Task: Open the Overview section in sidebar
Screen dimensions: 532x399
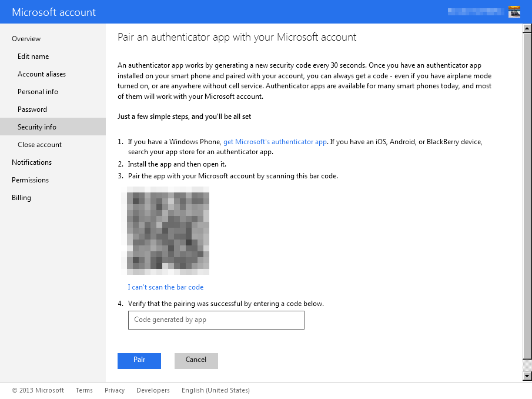Action: coord(26,39)
